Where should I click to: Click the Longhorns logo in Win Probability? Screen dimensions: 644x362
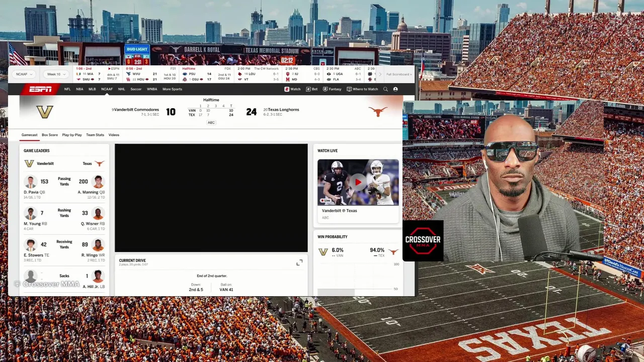393,252
